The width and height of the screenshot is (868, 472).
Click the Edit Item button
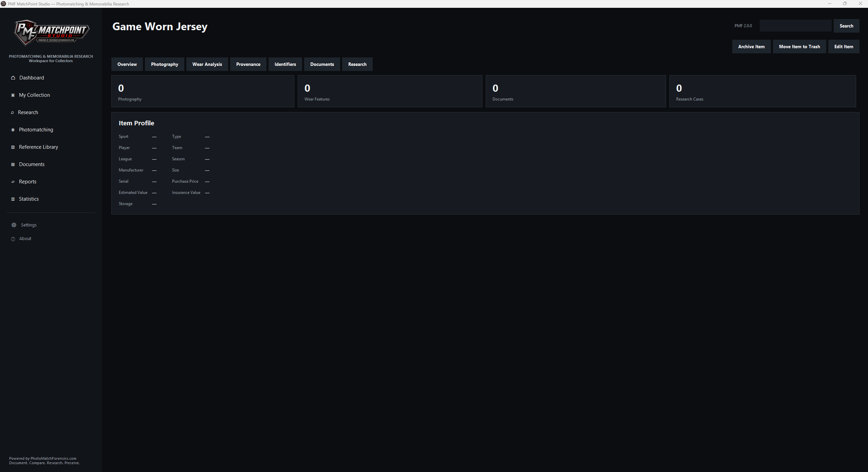tap(844, 47)
